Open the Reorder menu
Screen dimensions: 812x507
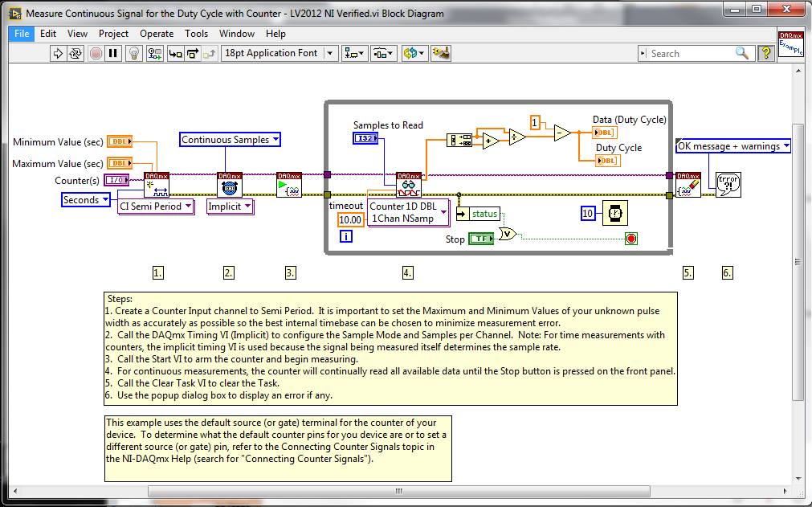point(414,53)
